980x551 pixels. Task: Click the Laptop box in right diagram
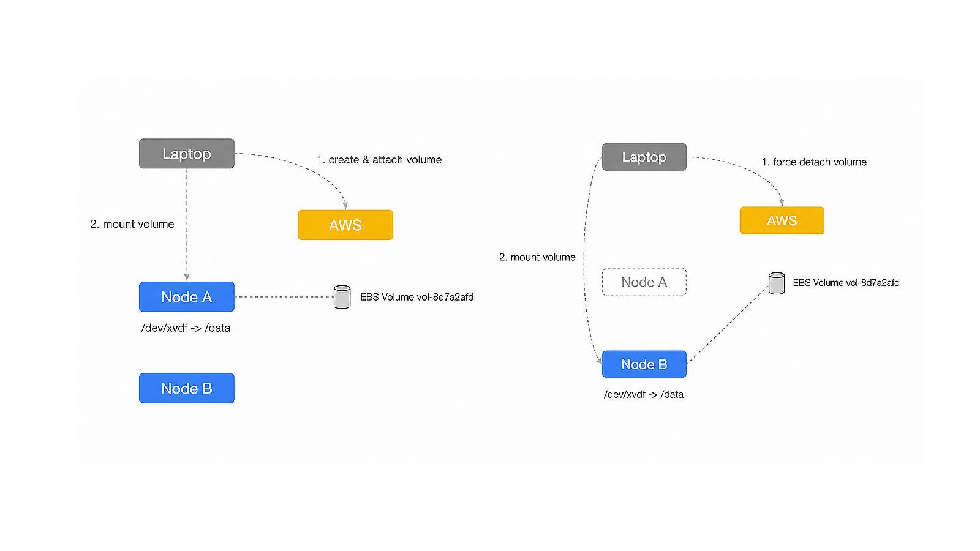click(x=644, y=157)
